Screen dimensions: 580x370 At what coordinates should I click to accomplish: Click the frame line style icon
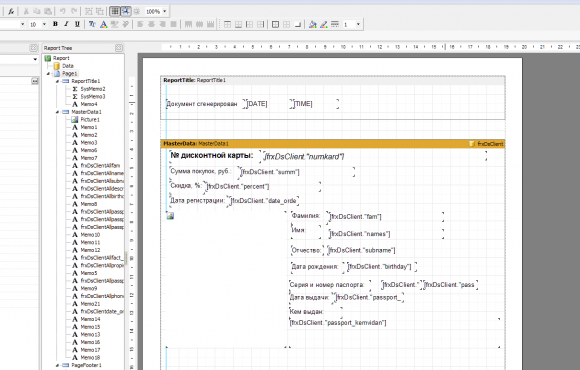coord(335,24)
